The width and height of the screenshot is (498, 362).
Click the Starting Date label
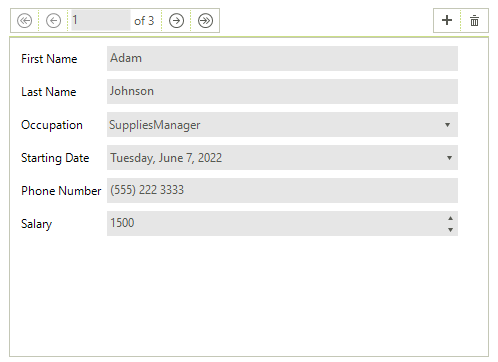(x=55, y=158)
